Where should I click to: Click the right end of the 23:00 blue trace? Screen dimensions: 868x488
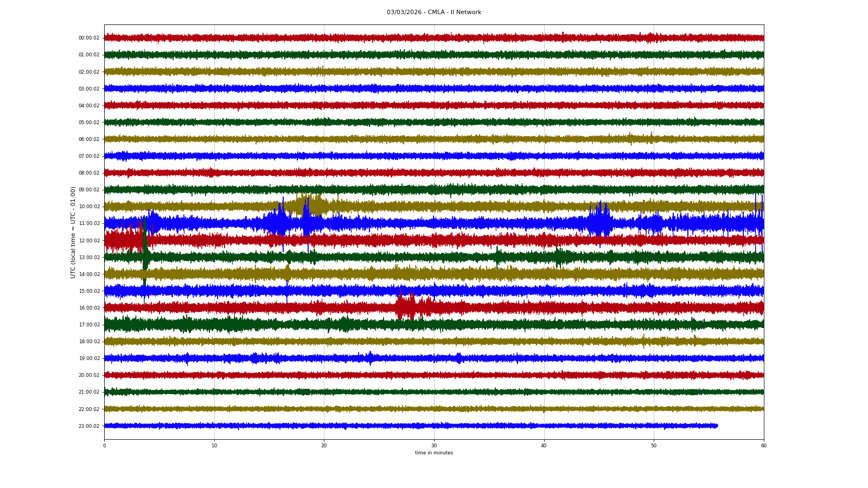click(x=716, y=426)
